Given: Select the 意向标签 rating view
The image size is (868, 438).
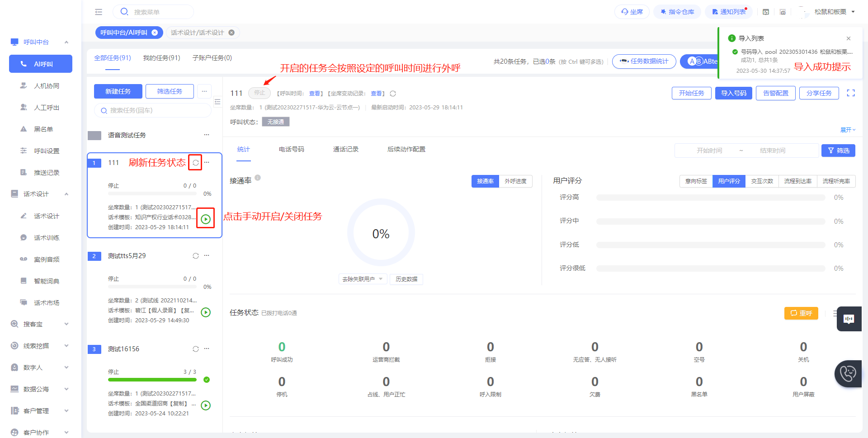Looking at the screenshot, I should point(696,181).
